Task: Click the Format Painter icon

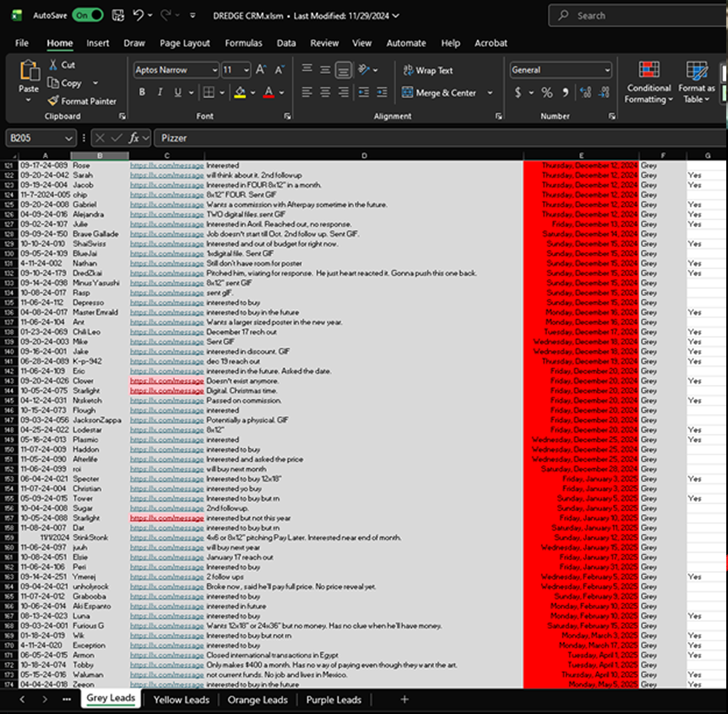Action: pyautogui.click(x=53, y=101)
